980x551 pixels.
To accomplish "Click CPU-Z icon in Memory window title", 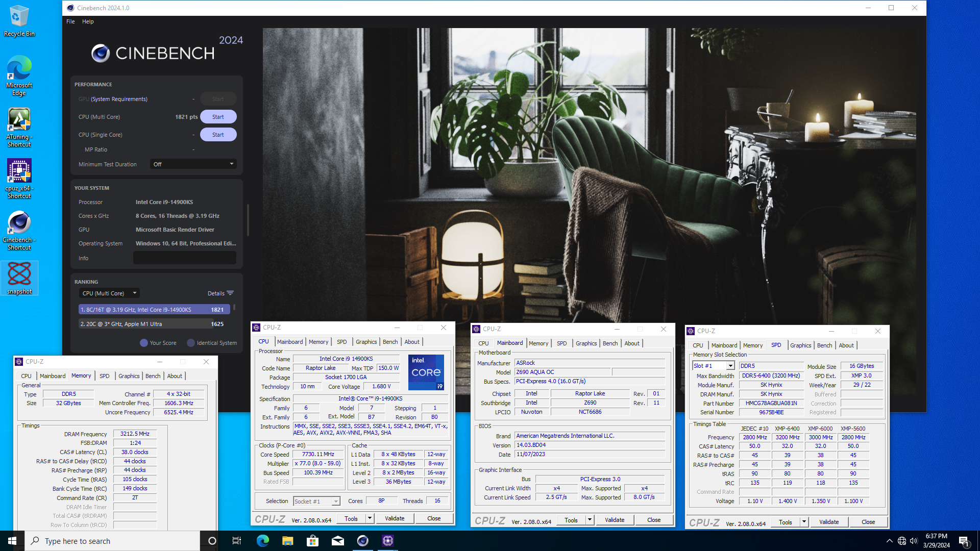I will click(x=19, y=362).
